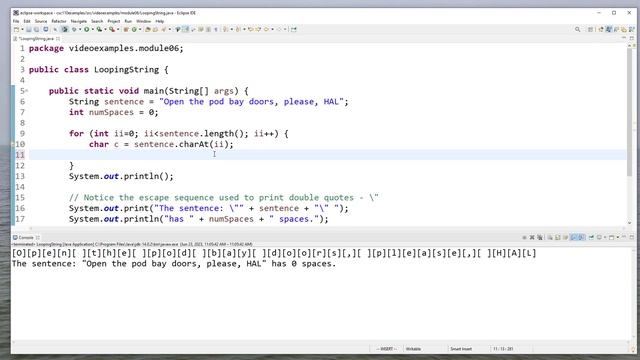This screenshot has width=640, height=360.
Task: Click the Terminate console icon
Action: [x=524, y=237]
